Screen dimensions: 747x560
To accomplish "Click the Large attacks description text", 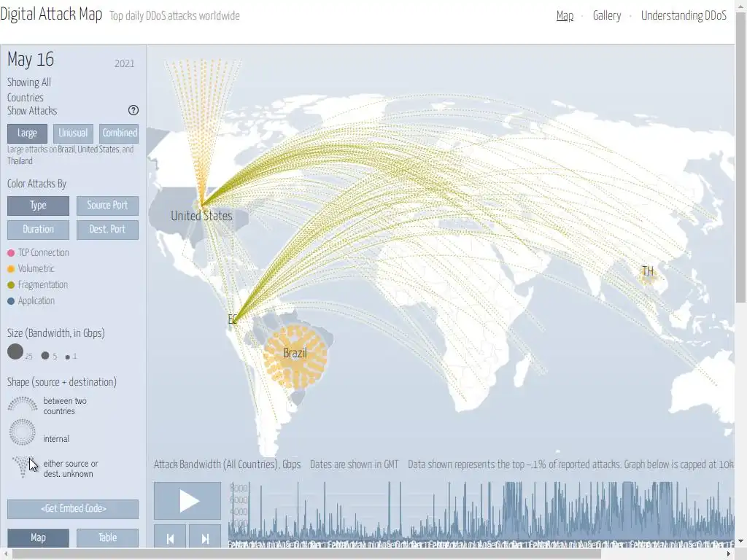I will click(x=71, y=155).
